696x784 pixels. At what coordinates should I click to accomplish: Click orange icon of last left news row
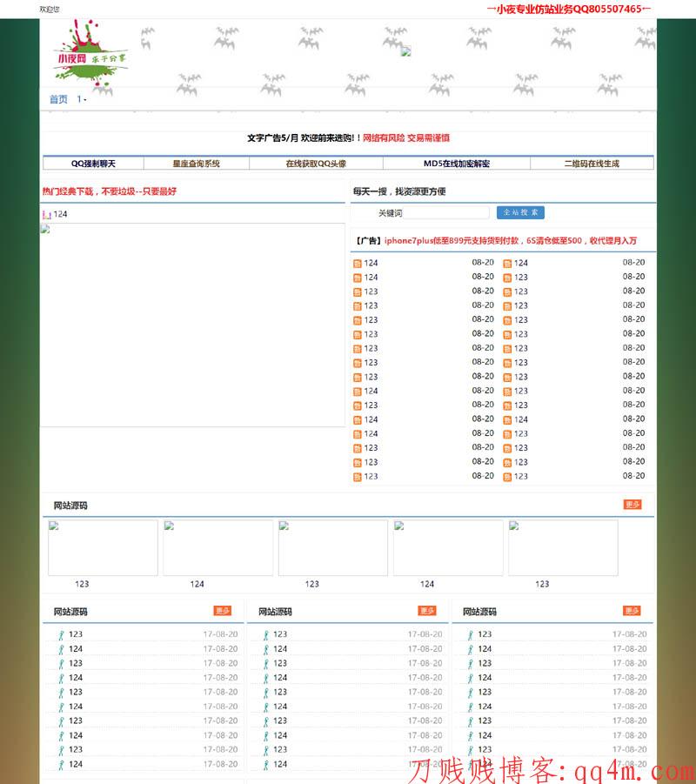click(358, 477)
